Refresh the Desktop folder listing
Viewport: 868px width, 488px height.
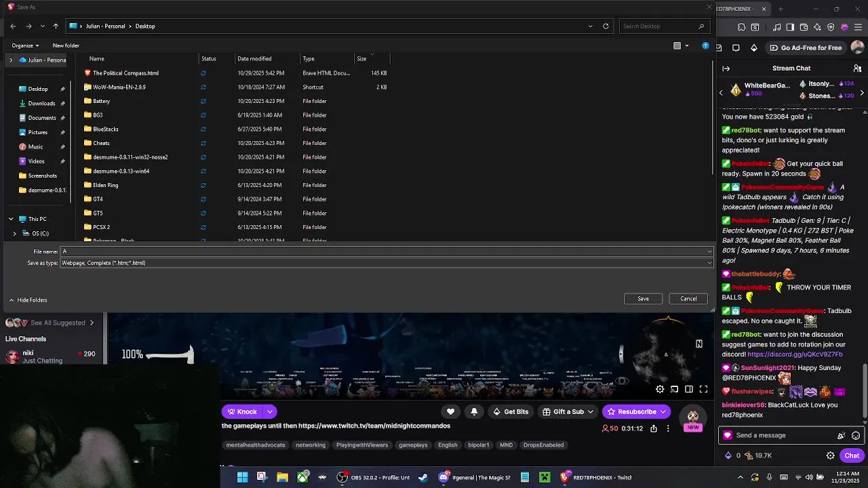pos(606,26)
